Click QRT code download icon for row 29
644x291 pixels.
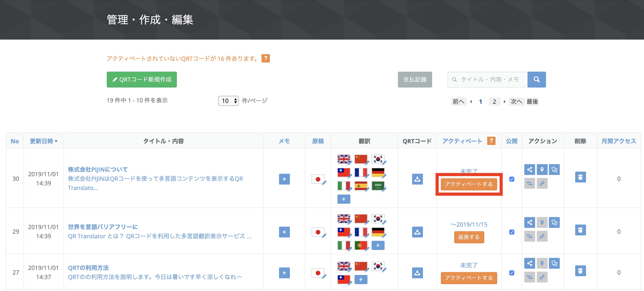point(417,232)
